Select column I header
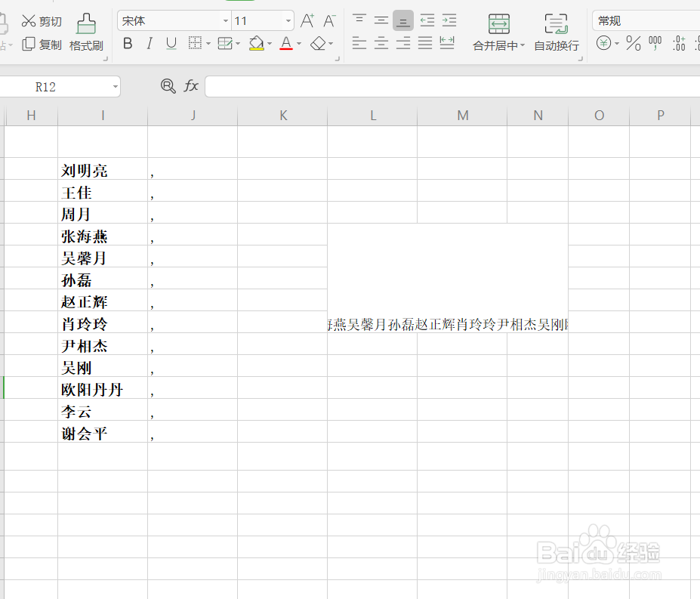The height and width of the screenshot is (599, 700). point(103,116)
